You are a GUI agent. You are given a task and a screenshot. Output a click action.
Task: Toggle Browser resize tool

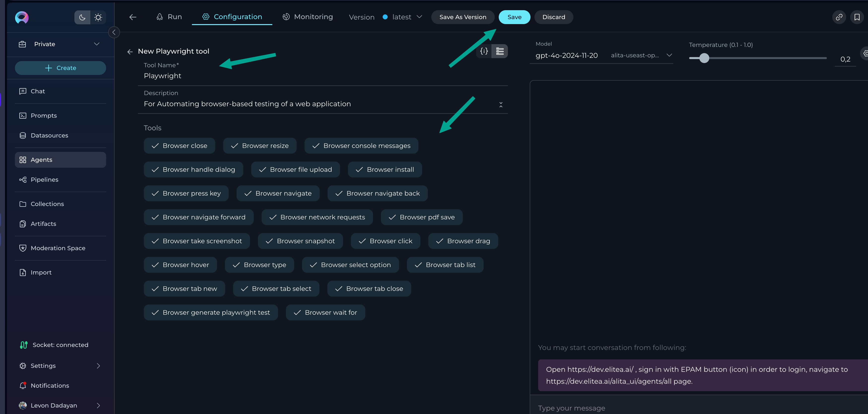click(260, 146)
